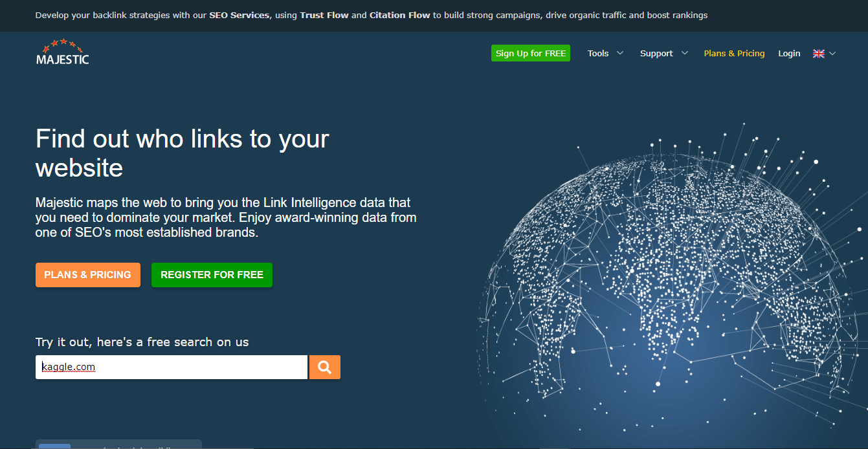Click Sign Up for FREE button

tap(531, 53)
